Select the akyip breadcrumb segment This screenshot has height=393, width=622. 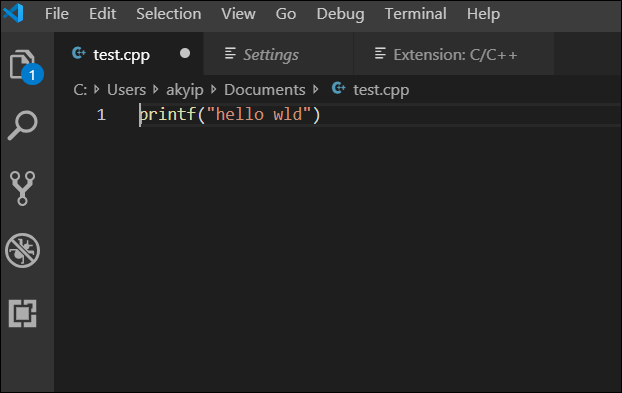[x=185, y=90]
